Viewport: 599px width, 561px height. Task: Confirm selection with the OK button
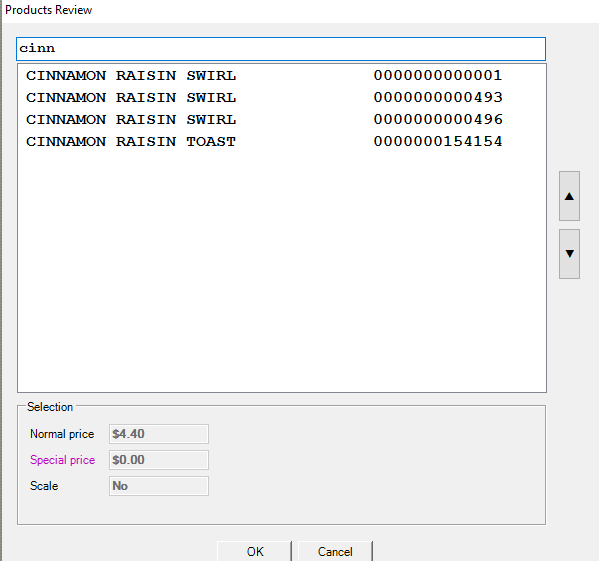tap(255, 551)
